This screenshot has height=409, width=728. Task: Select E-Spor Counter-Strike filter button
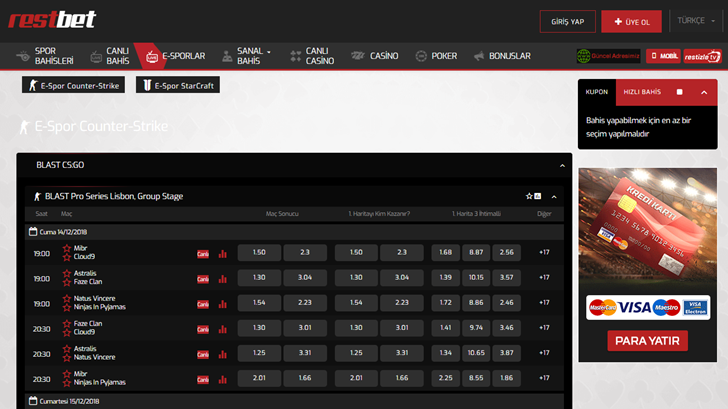pos(73,85)
